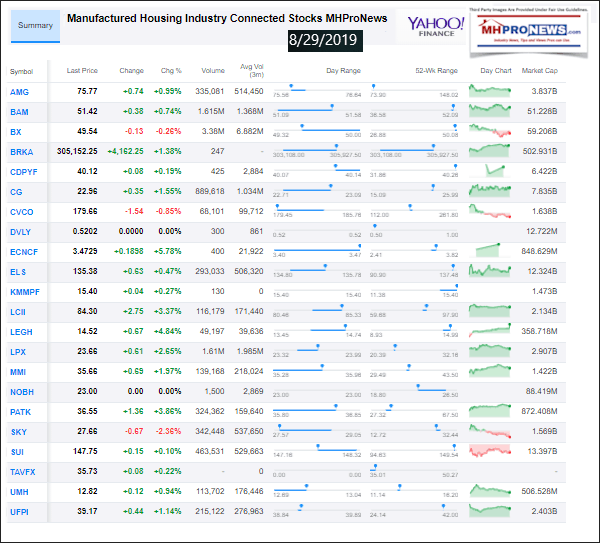This screenshot has height=543, width=600.
Task: Click the Yahoo! Finance logo
Action: (x=436, y=26)
